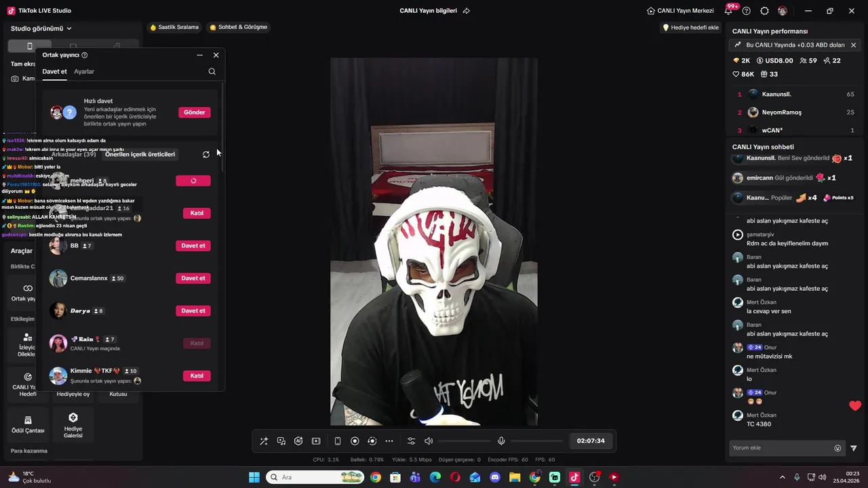868x488 pixels.
Task: Open the help question mark in title bar
Action: (747, 11)
